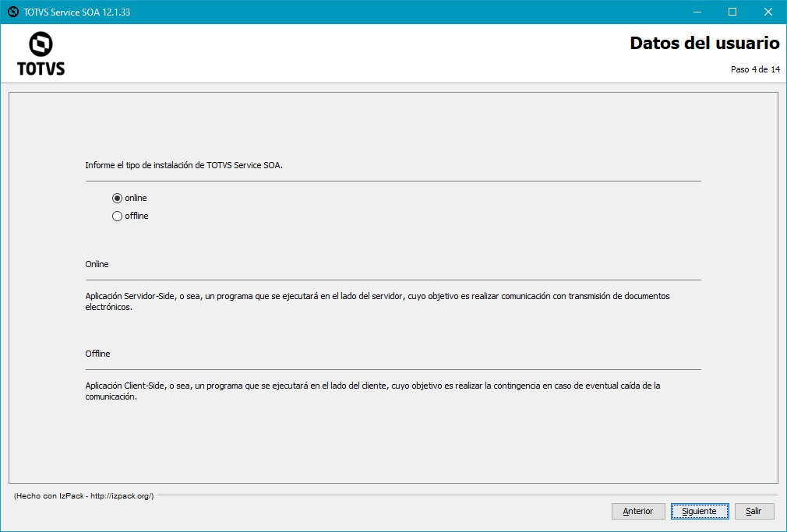Click the 'Aplicación Client-Side' description
Image resolution: width=787 pixels, height=532 pixels.
click(x=372, y=391)
